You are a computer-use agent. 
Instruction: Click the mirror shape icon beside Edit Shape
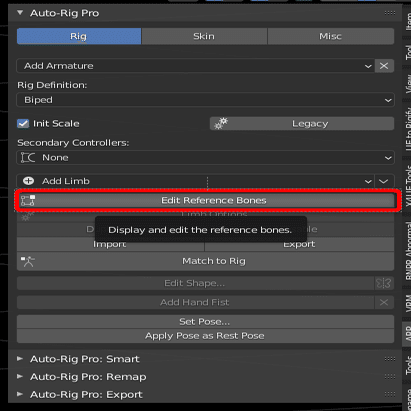click(x=384, y=283)
